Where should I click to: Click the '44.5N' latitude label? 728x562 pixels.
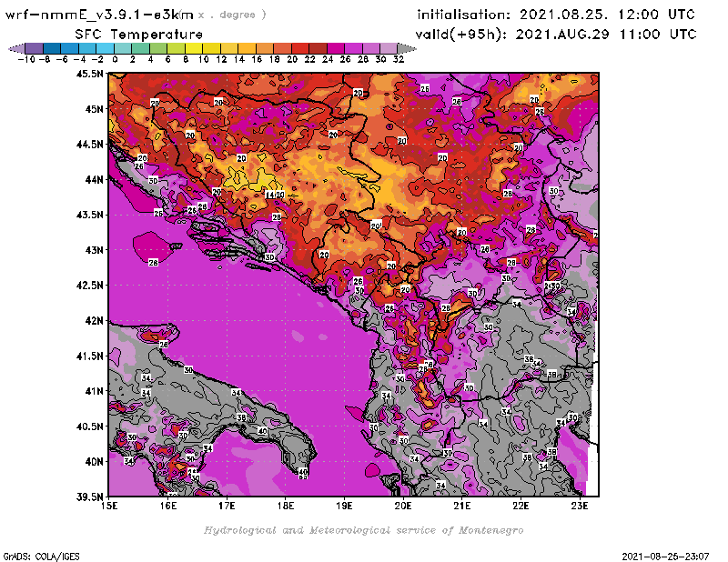coord(89,145)
